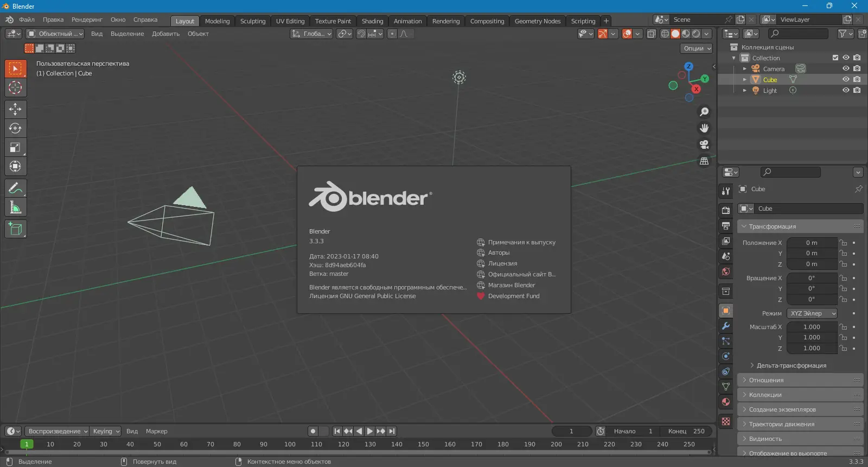The image size is (868, 467).
Task: Open the Object Mode dropdown
Action: click(55, 34)
